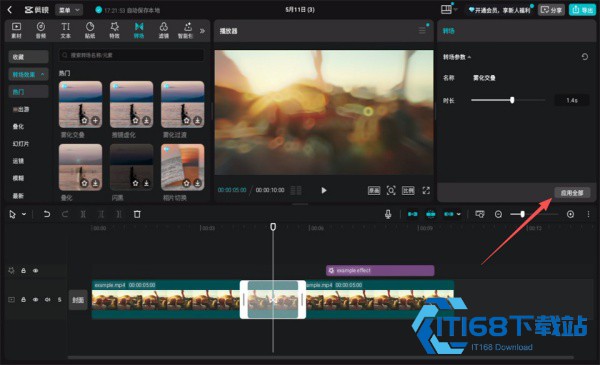Click the microphone record icon
The width and height of the screenshot is (600, 365).
388,214
